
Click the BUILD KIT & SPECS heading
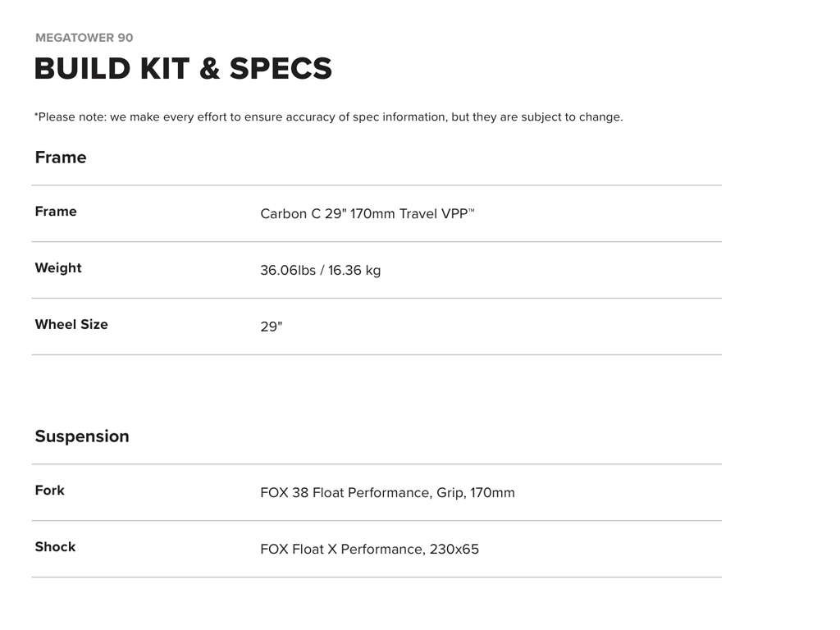pos(183,69)
